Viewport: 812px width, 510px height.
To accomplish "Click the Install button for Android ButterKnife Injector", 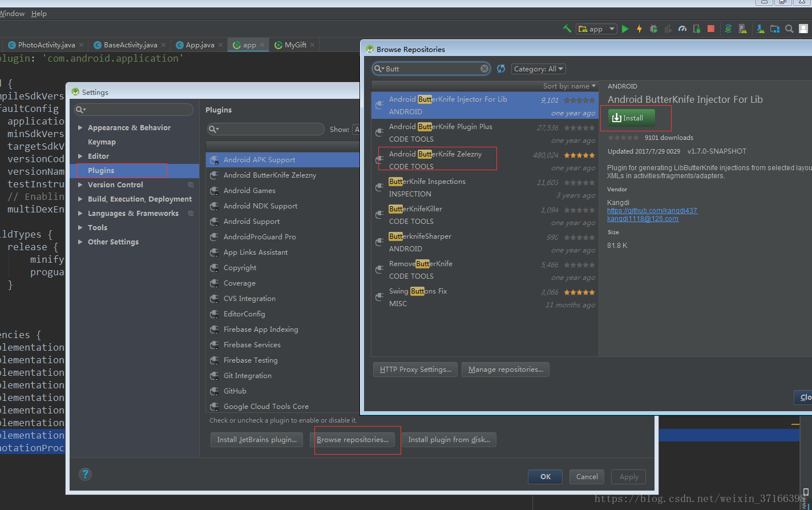I will [x=629, y=118].
